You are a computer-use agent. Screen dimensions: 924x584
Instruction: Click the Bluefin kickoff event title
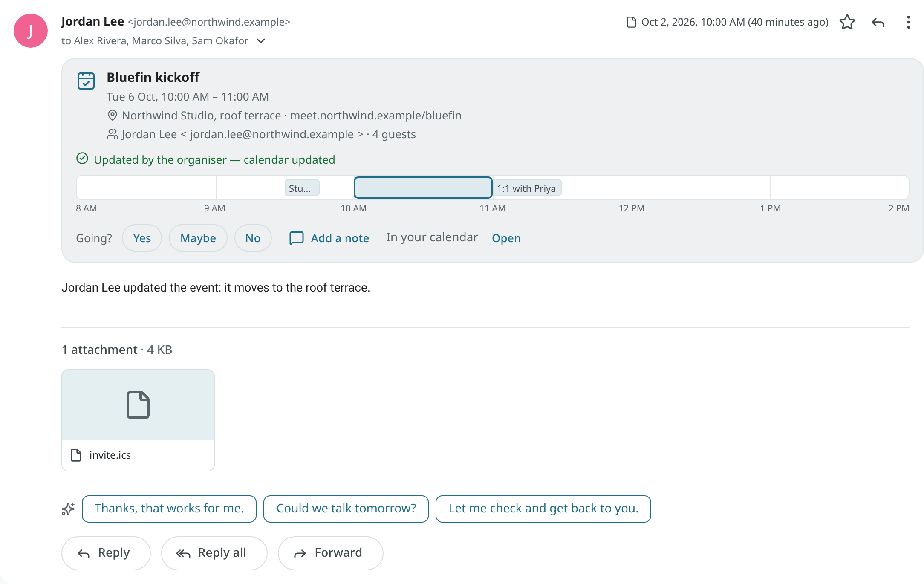153,77
